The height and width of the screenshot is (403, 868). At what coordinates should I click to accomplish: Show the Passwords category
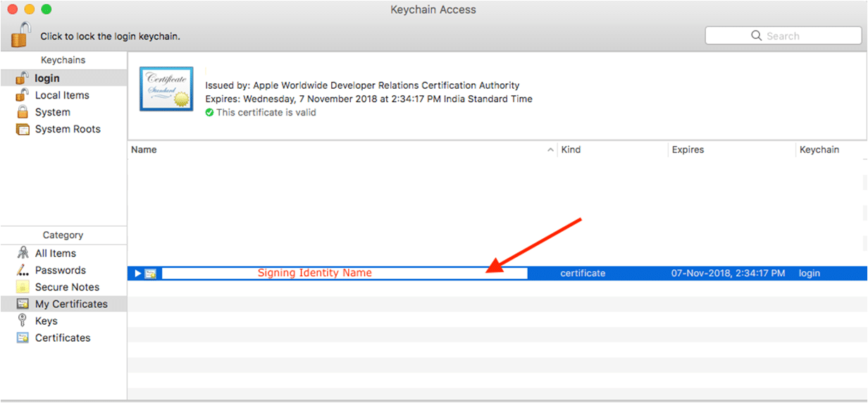click(63, 270)
